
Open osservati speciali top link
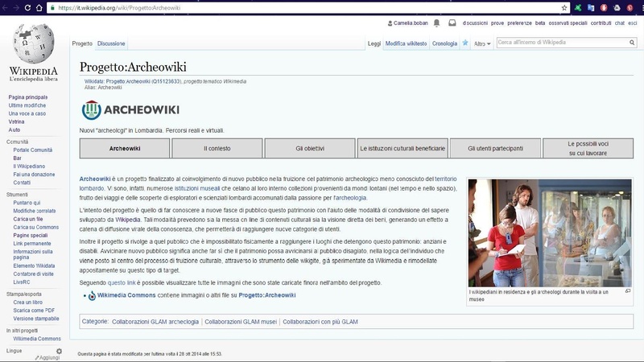pyautogui.click(x=568, y=23)
